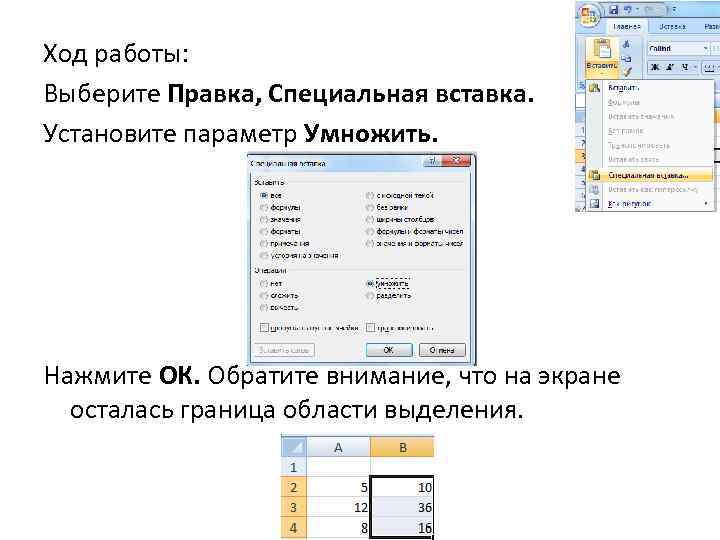
Task: Click icon beside Как рисунок entry
Action: 595,203
